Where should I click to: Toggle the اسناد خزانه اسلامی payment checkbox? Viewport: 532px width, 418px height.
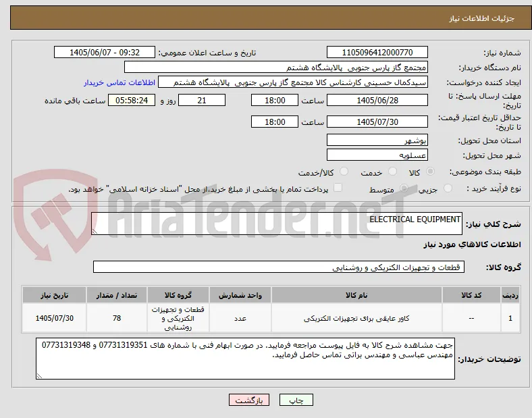[338, 188]
